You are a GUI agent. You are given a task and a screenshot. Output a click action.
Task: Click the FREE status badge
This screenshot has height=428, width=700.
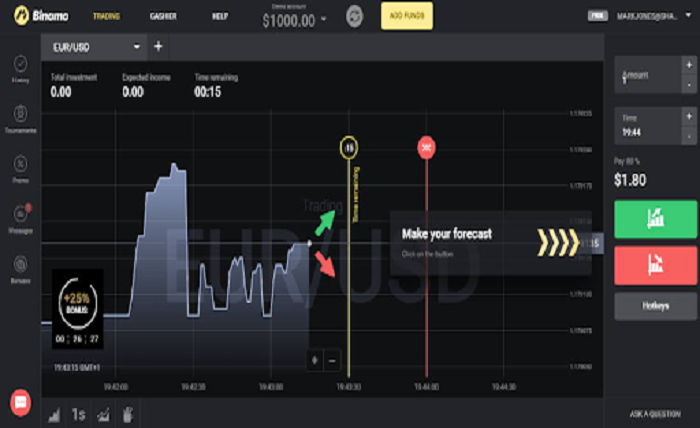pos(597,16)
